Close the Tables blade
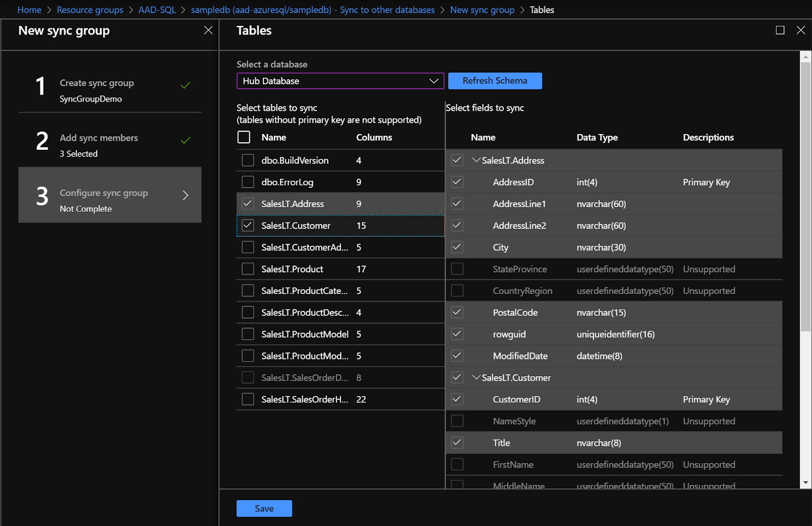The width and height of the screenshot is (812, 526). tap(801, 30)
